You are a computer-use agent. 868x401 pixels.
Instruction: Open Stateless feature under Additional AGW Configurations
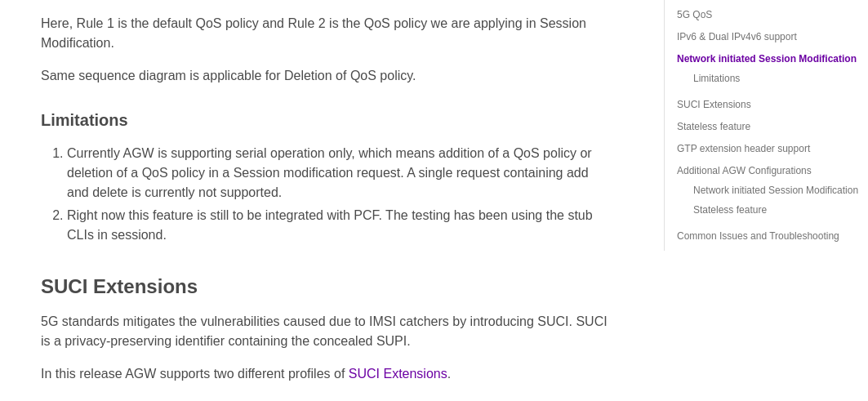pos(729,210)
